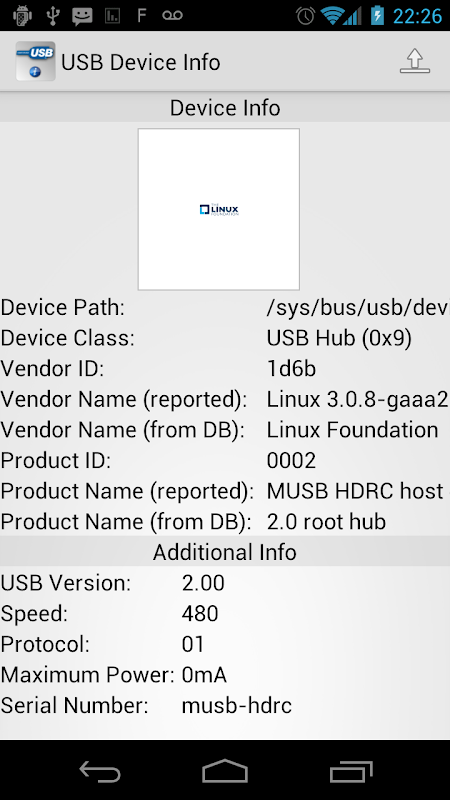Tap the Android back navigation button
Viewport: 450px width, 800px height.
coord(100,771)
